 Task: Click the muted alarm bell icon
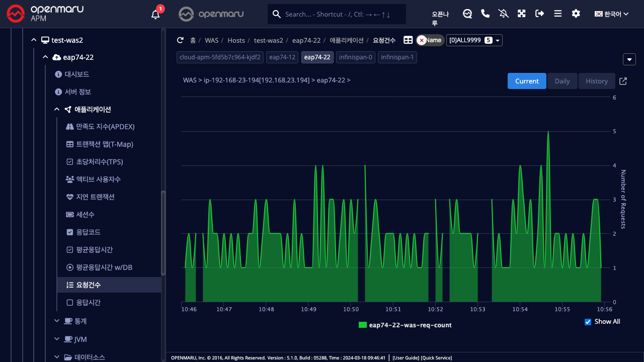[x=504, y=14]
